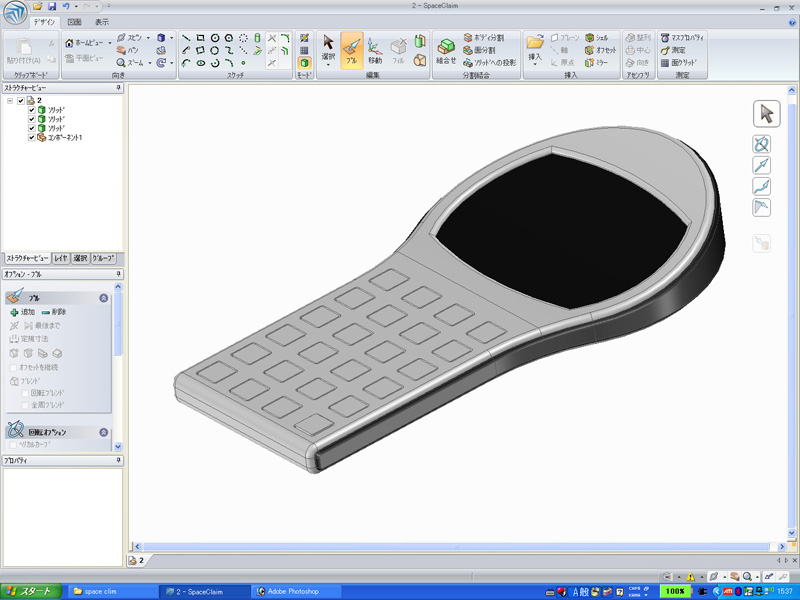This screenshot has width=800, height=600.
Task: Select the プル (Pull) tool in the ribbon
Action: (351, 50)
